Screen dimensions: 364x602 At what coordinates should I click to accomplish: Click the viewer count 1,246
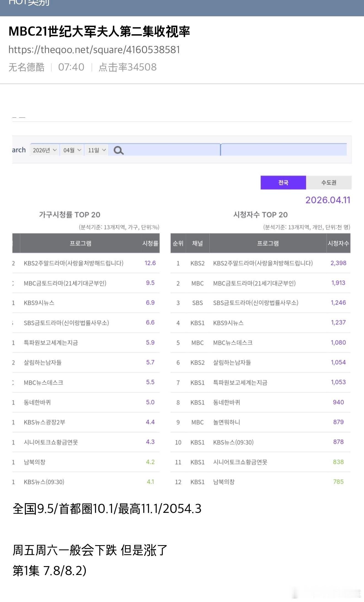coord(338,303)
